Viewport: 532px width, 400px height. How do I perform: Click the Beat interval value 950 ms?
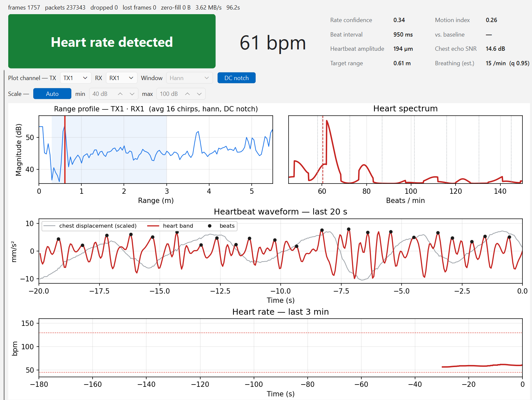(x=403, y=35)
